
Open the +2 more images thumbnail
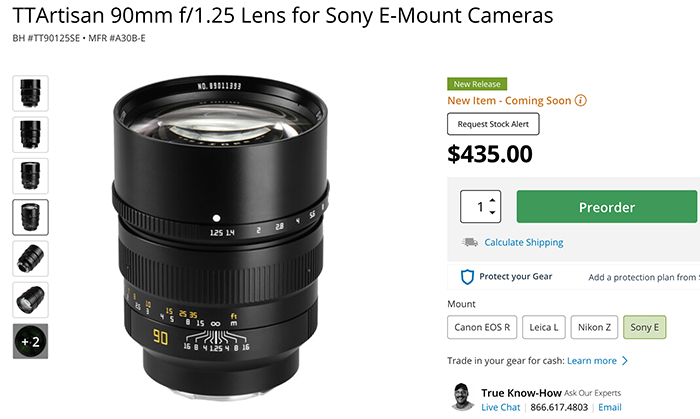point(30,341)
